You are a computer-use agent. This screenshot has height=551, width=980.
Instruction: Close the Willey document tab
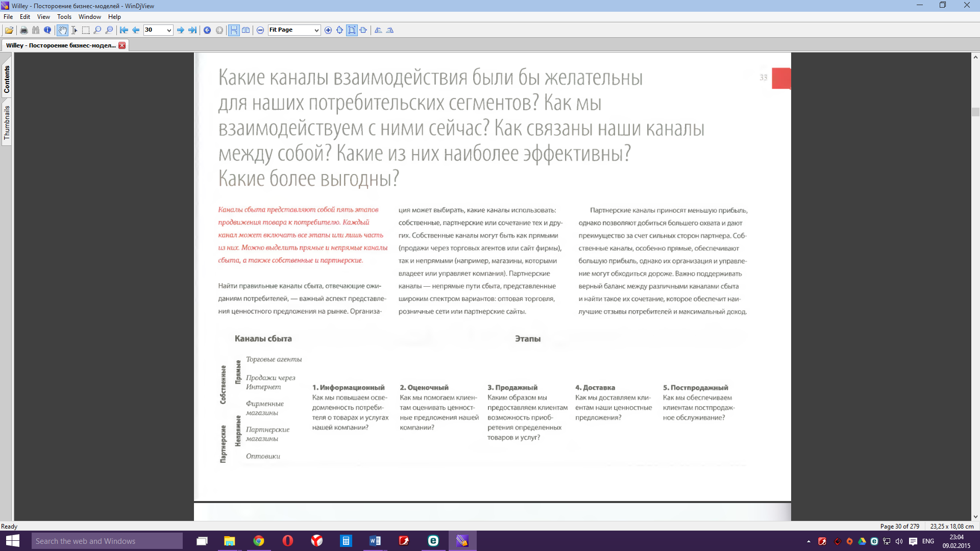coord(122,45)
